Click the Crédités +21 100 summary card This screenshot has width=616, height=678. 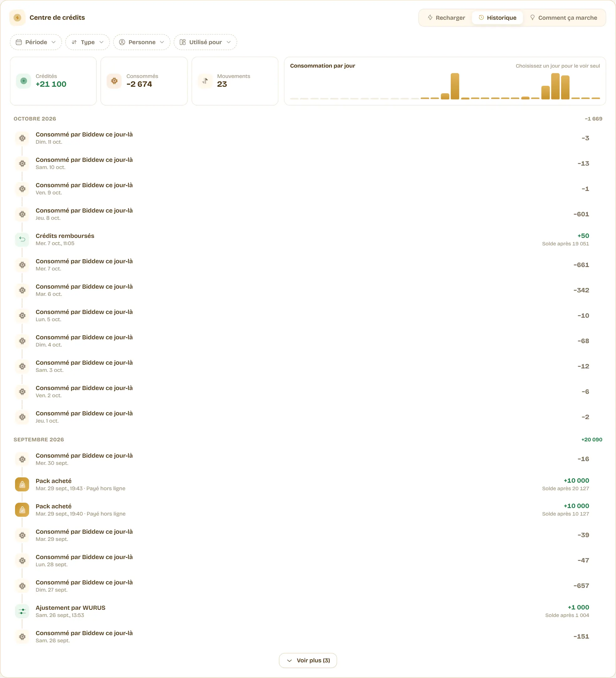coord(53,81)
